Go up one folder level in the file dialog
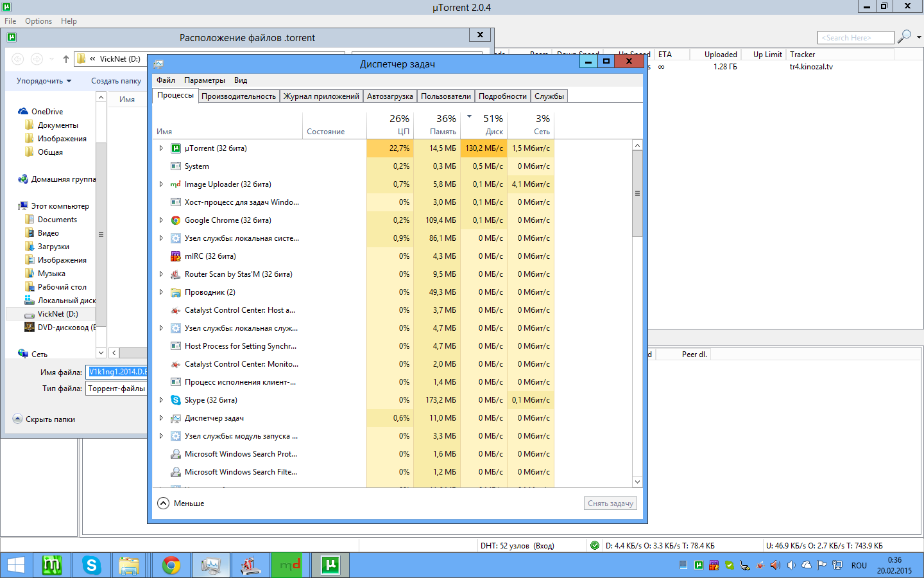The height and width of the screenshot is (578, 924). pyautogui.click(x=66, y=59)
